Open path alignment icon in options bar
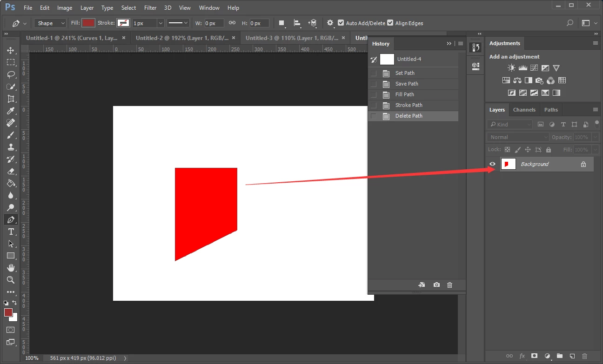 pos(297,23)
